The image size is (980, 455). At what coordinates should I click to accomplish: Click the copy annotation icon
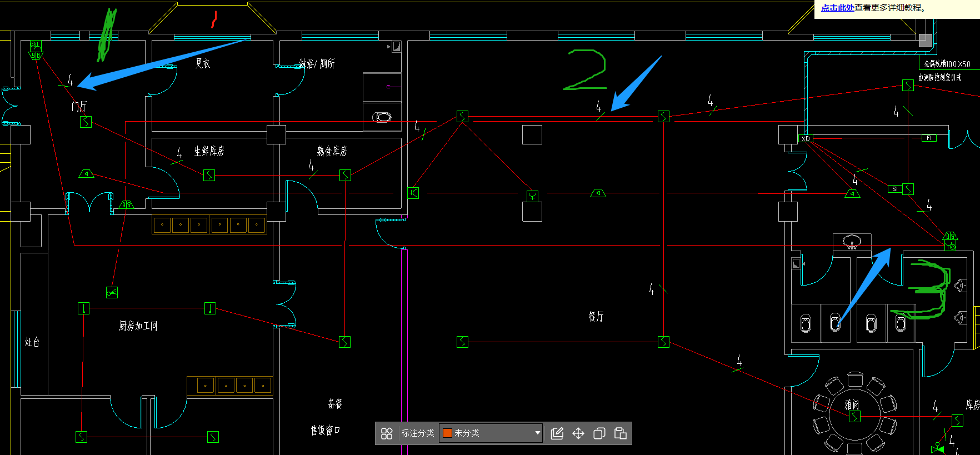(599, 433)
